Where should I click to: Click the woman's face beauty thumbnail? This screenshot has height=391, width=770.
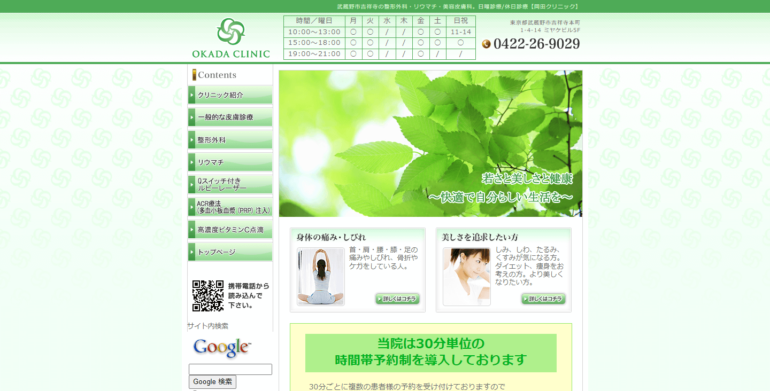pyautogui.click(x=467, y=277)
